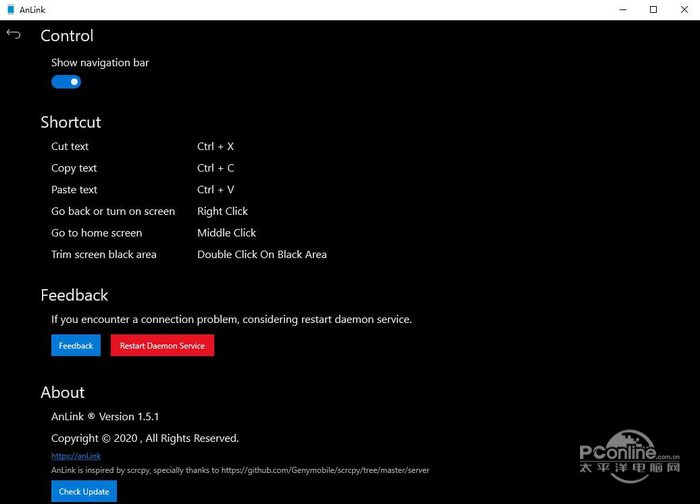Click the 'Ctrl + C' shortcut value
The height and width of the screenshot is (504, 700).
tap(216, 168)
